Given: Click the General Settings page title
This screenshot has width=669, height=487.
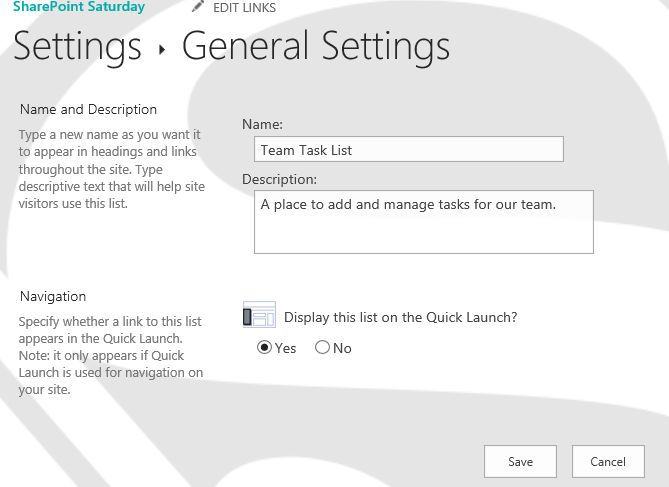Looking at the screenshot, I should click(316, 47).
